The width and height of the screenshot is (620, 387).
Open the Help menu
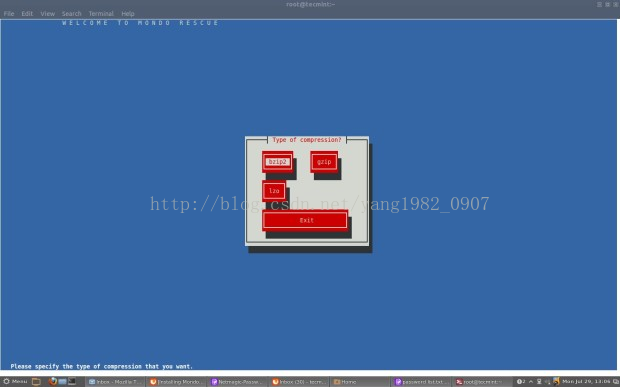[128, 13]
